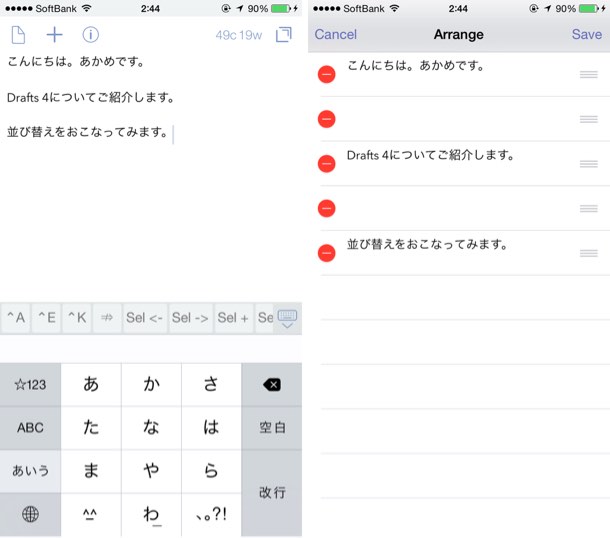This screenshot has width=610, height=538.
Task: Delete the 並び替えをおこなってみます。 row with minus
Action: [x=326, y=253]
